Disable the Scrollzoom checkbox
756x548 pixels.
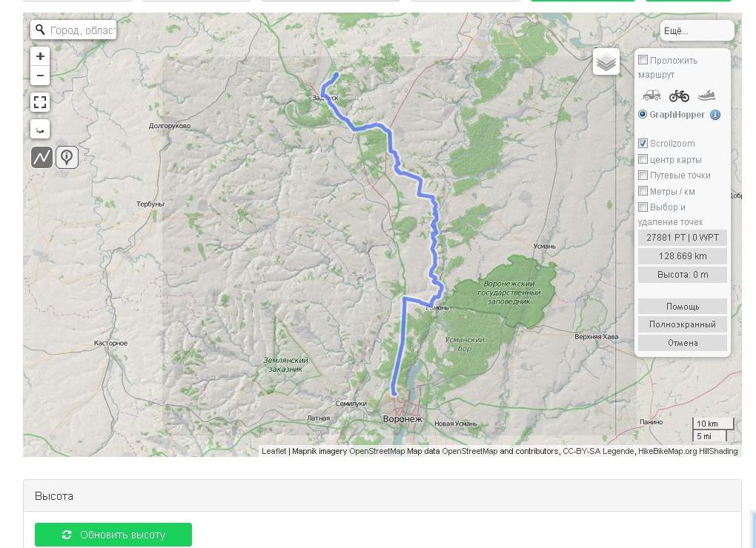tap(643, 143)
